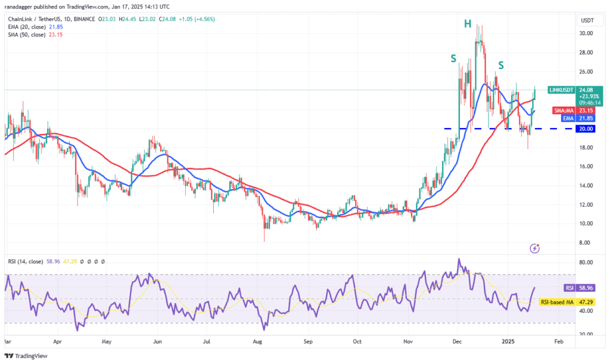Click the yellow RSI-based MA 47.29 tag
Viewport: 610px width, 364px height.
tap(572, 303)
